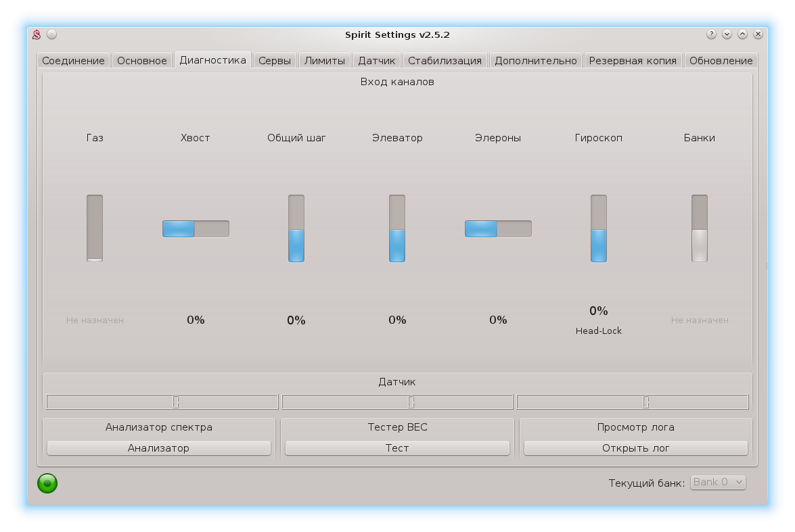Open the Bank 0 dropdown

pos(718,482)
